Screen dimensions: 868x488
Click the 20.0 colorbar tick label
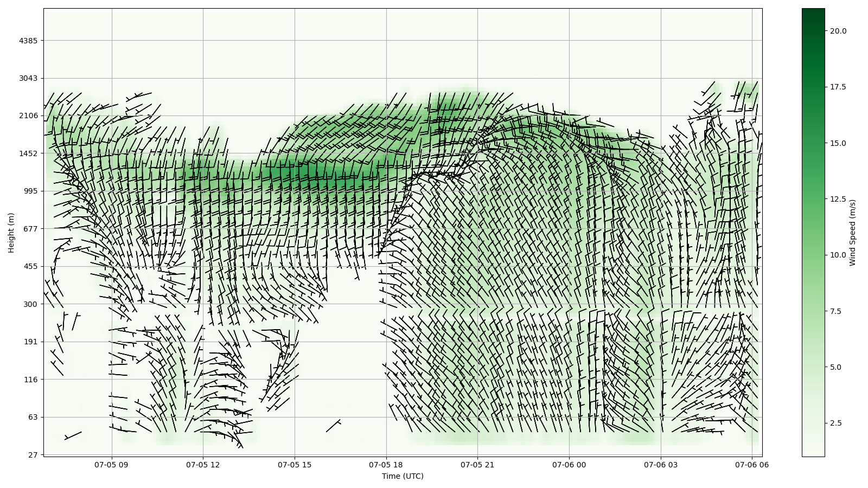coord(838,31)
